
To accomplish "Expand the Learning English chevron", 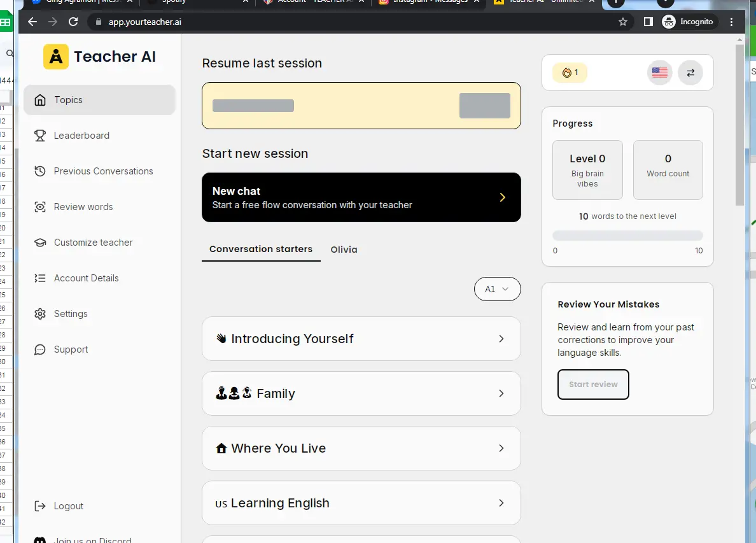I will [x=501, y=503].
